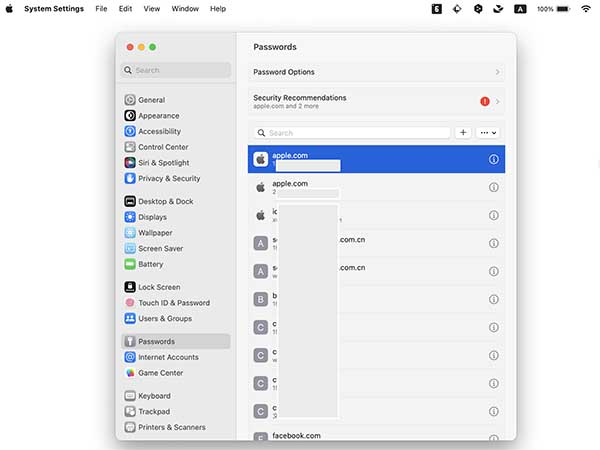Open the General settings icon

point(130,100)
